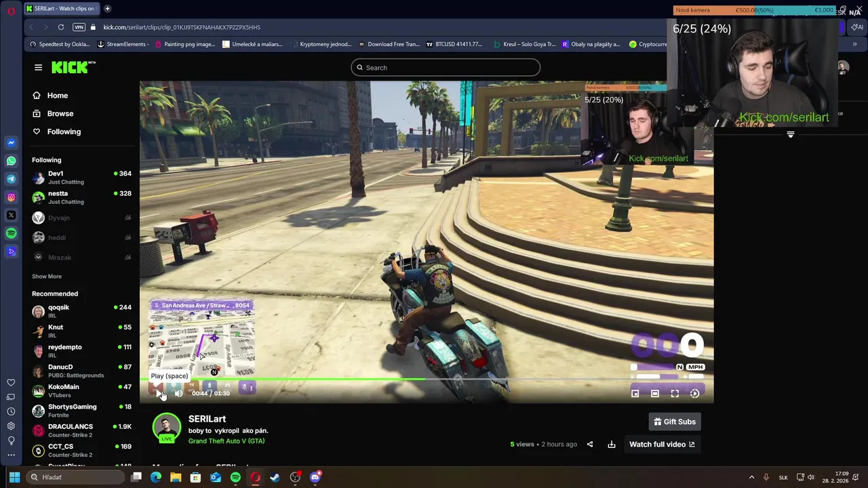868x488 pixels.
Task: Open offline Mrazak channel
Action: pyautogui.click(x=81, y=258)
